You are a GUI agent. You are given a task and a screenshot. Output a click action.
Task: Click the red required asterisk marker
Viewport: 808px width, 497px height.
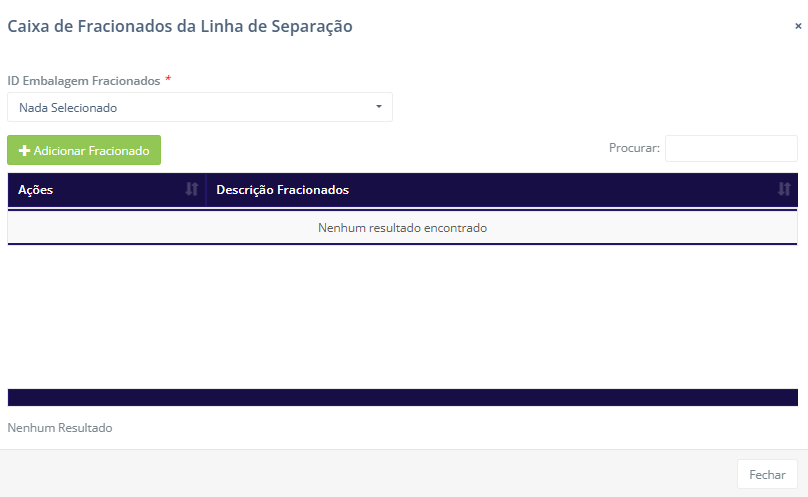168,79
